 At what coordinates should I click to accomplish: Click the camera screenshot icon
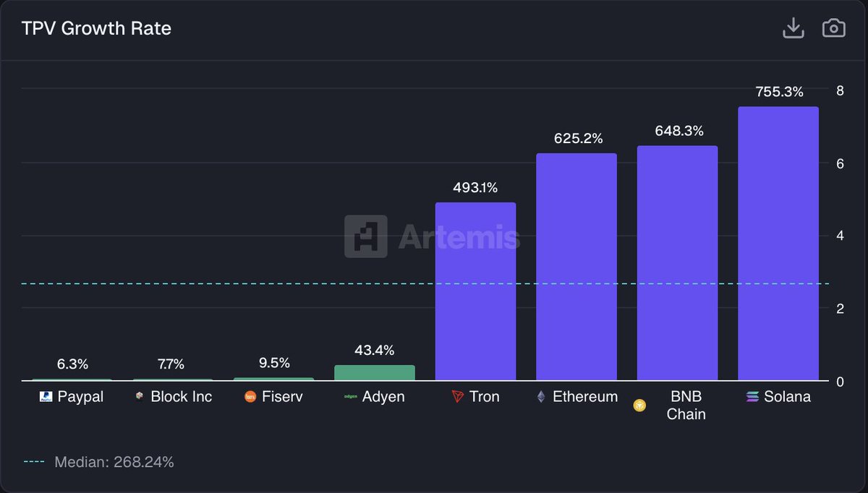pos(834,28)
